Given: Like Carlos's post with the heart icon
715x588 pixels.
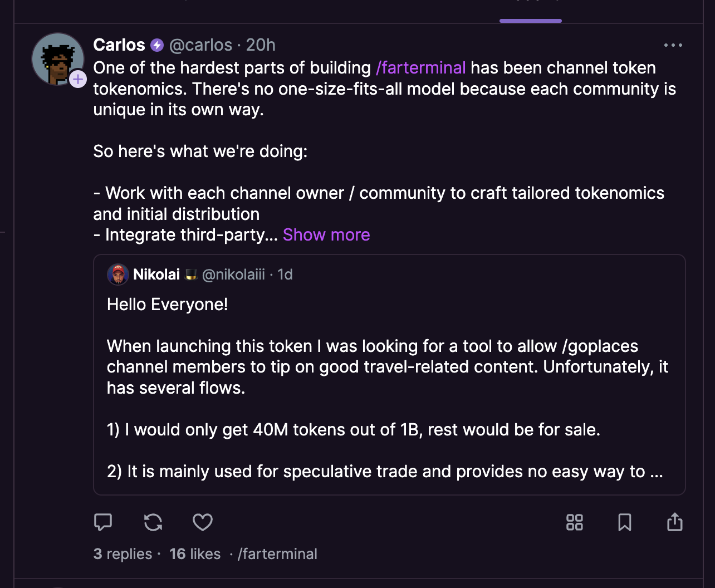Looking at the screenshot, I should click(203, 522).
